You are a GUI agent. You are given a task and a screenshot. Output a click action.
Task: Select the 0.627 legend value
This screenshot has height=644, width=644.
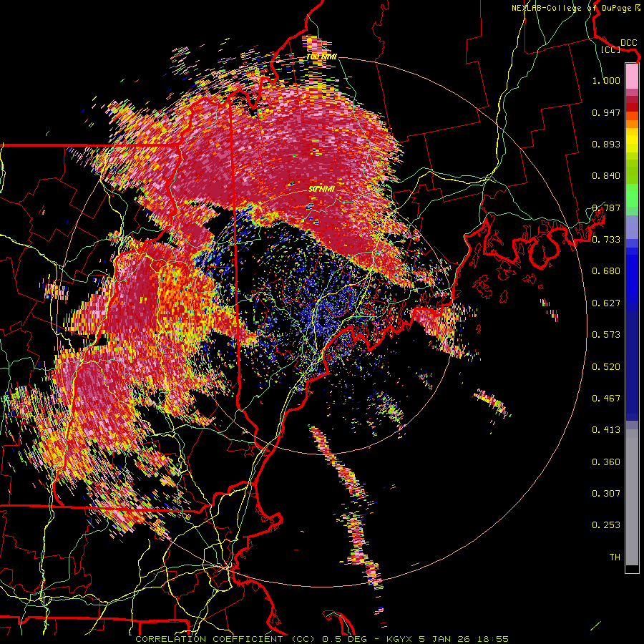coord(606,303)
